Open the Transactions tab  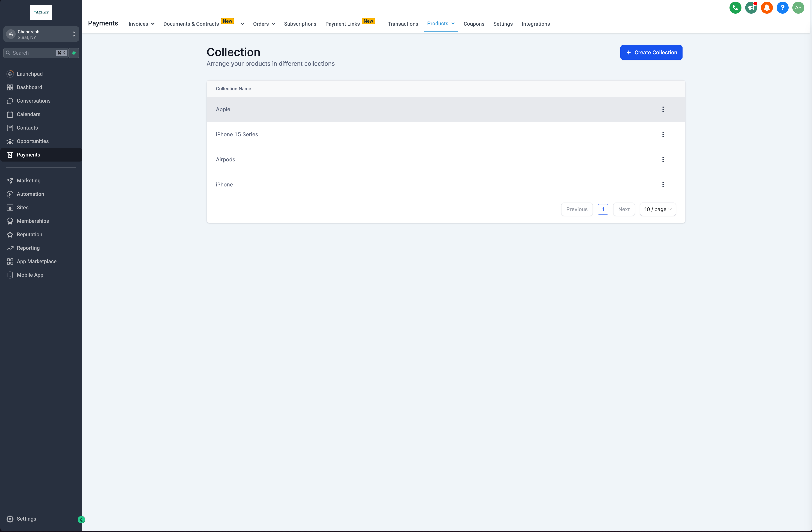point(403,24)
